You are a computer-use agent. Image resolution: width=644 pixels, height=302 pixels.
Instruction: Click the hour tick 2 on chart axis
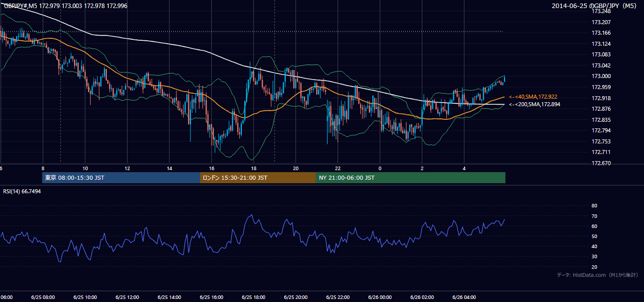tap(422, 168)
